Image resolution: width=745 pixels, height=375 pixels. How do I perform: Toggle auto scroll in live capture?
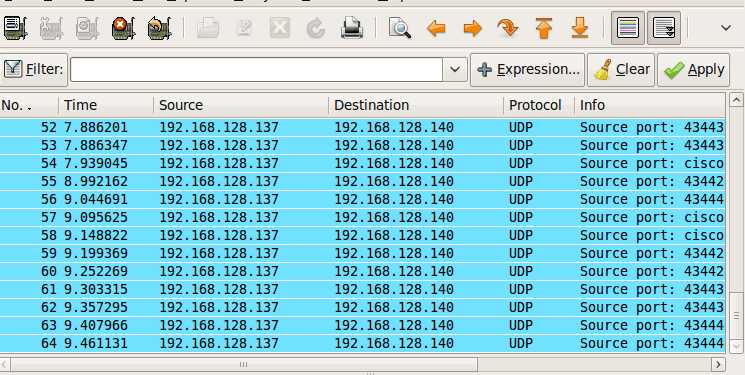click(x=664, y=28)
